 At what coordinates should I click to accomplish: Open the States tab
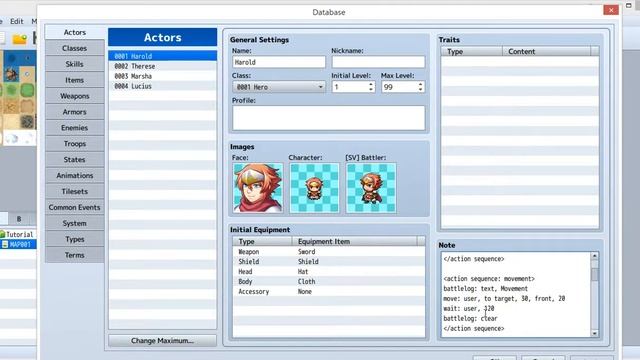point(75,160)
